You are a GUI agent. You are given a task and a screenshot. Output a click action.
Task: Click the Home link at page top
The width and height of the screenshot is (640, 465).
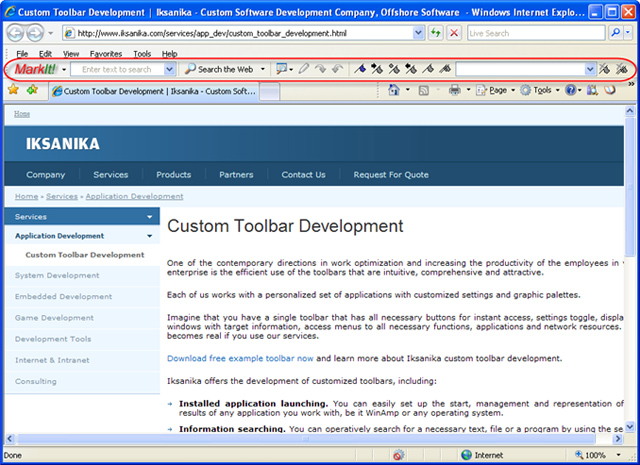[x=22, y=114]
